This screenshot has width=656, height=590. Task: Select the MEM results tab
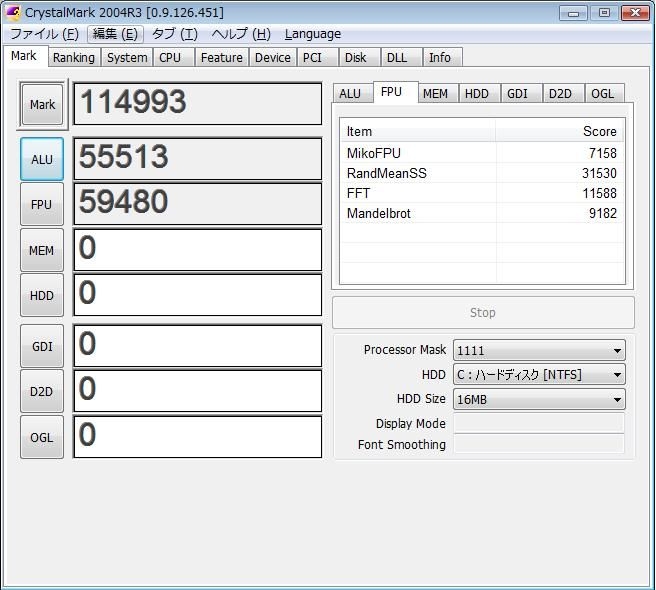pos(435,94)
